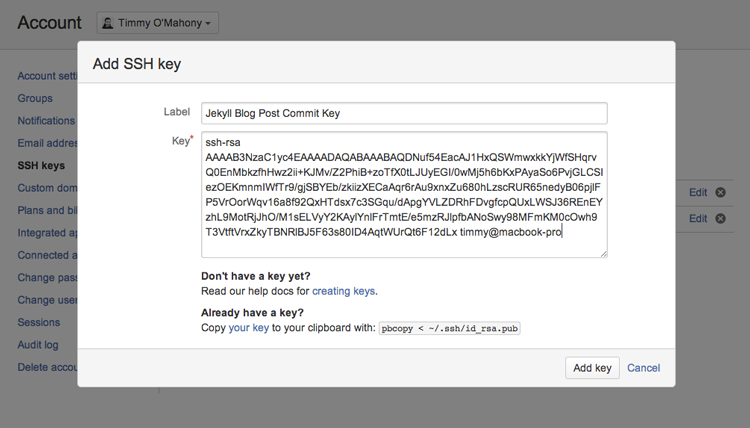This screenshot has width=750, height=428.
Task: Open Sessions in the account sidebar
Action: pyautogui.click(x=39, y=322)
